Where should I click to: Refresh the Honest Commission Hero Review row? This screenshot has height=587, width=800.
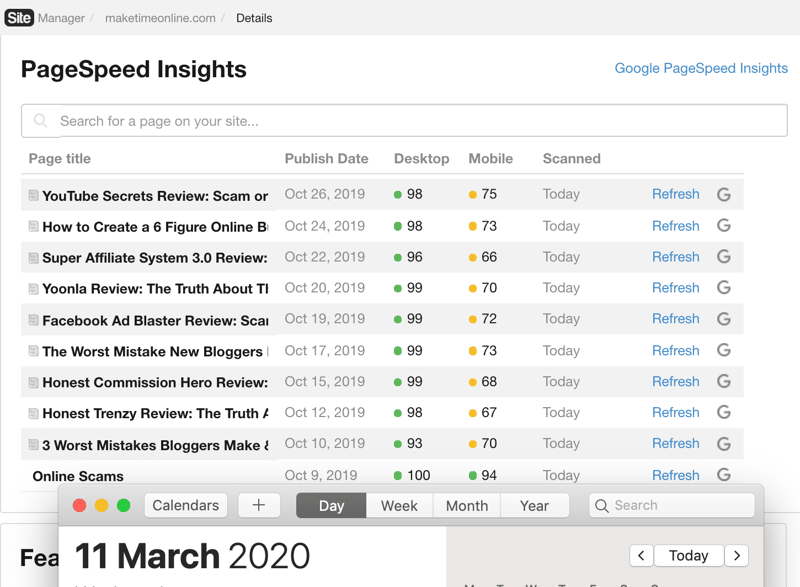pos(676,381)
